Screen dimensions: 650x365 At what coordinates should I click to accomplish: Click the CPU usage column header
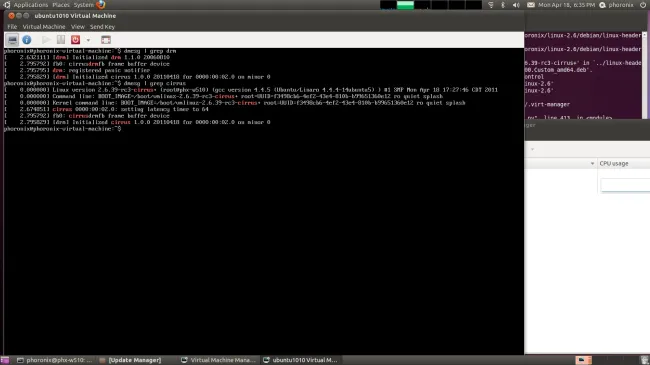[623, 163]
